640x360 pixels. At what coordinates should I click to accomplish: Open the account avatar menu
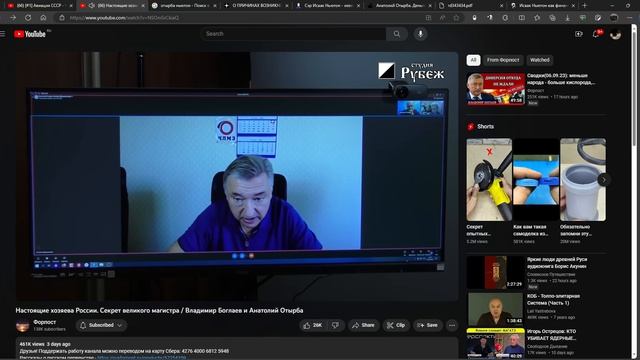pyautogui.click(x=616, y=34)
